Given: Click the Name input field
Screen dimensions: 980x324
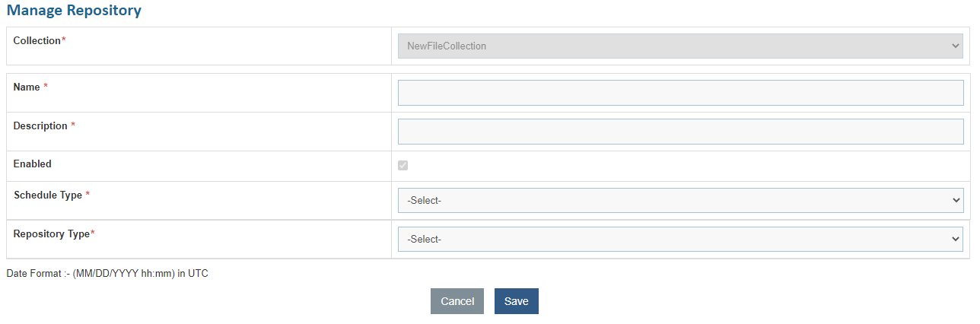Looking at the screenshot, I should 680,93.
